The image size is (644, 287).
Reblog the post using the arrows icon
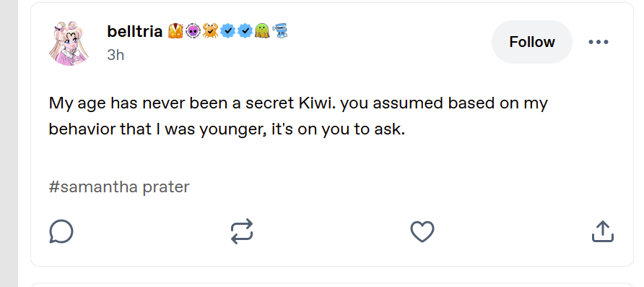(x=241, y=231)
